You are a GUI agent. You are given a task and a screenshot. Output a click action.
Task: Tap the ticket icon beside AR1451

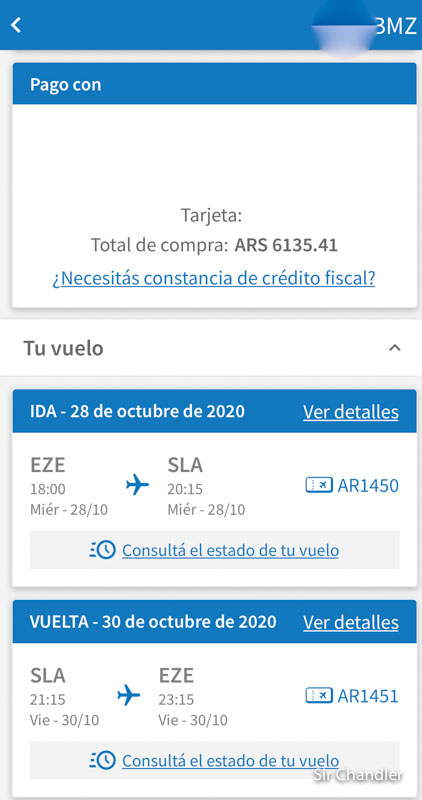click(x=319, y=695)
